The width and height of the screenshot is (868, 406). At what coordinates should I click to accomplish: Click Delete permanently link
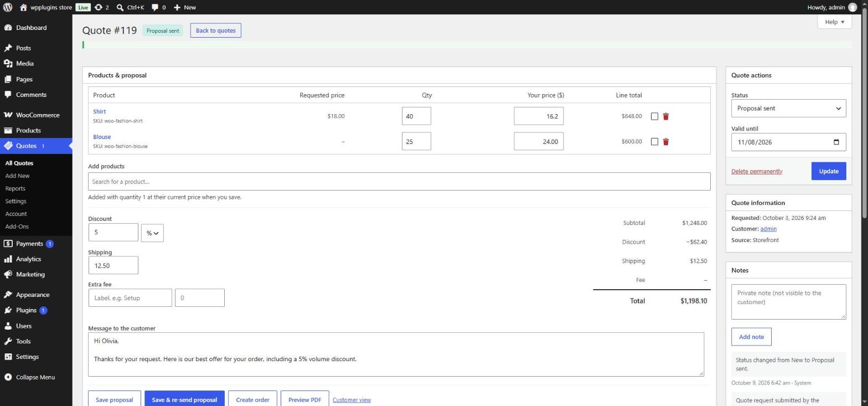757,171
